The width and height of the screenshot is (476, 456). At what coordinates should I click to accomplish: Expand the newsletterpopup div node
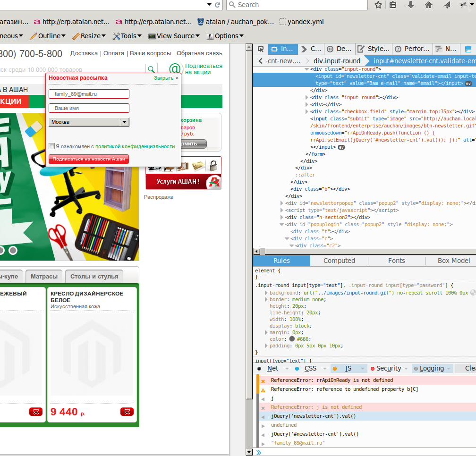[x=282, y=203]
